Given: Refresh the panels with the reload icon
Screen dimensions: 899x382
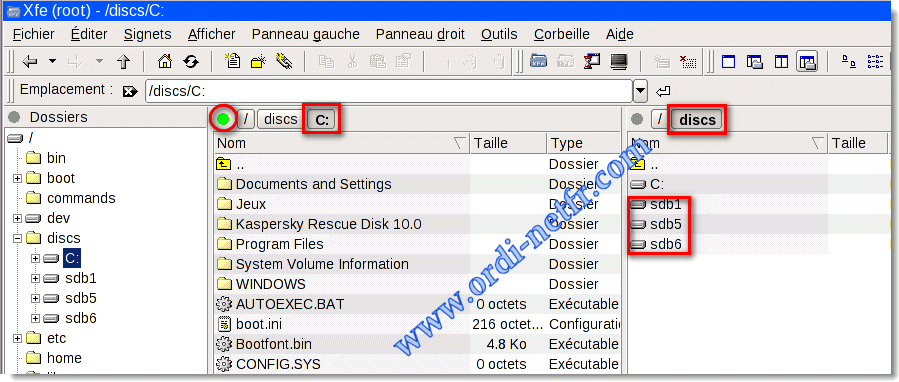Looking at the screenshot, I should point(190,61).
